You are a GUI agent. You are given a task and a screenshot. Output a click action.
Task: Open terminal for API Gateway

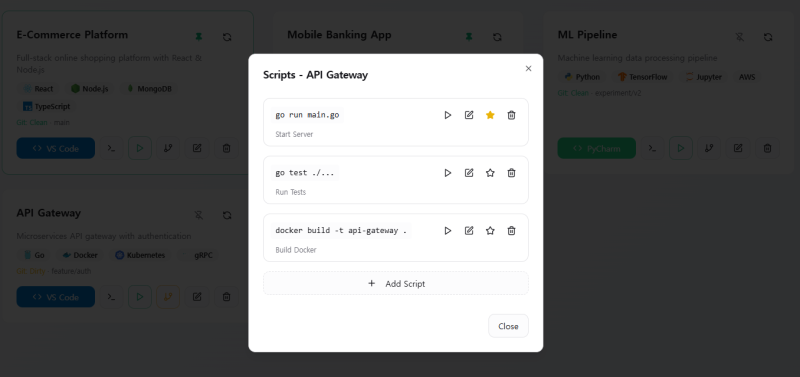tap(111, 297)
